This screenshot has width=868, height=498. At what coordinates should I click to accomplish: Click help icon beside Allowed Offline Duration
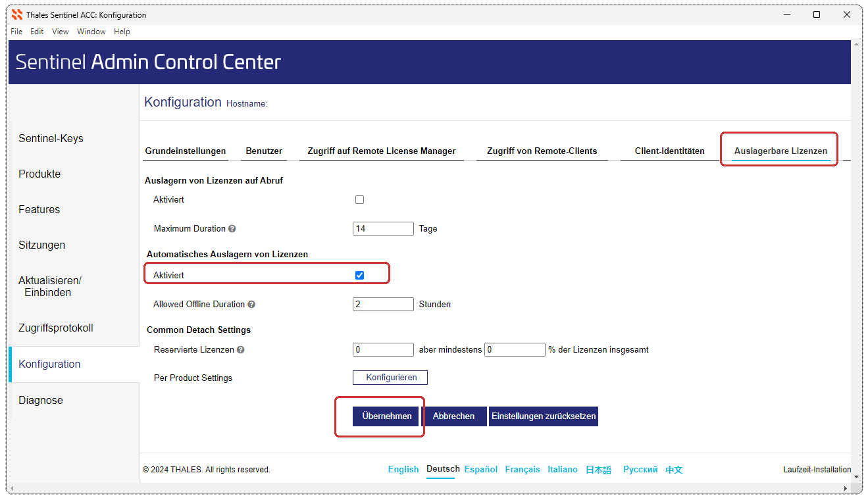(x=251, y=305)
